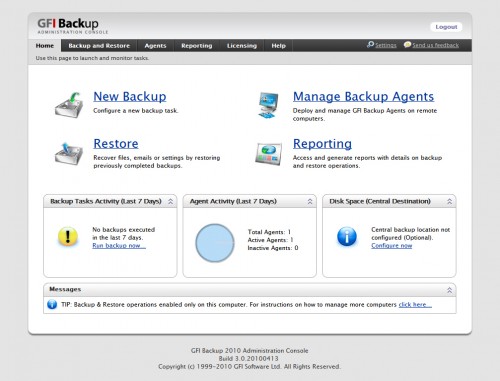Click the agent activity pie chart

tap(215, 243)
